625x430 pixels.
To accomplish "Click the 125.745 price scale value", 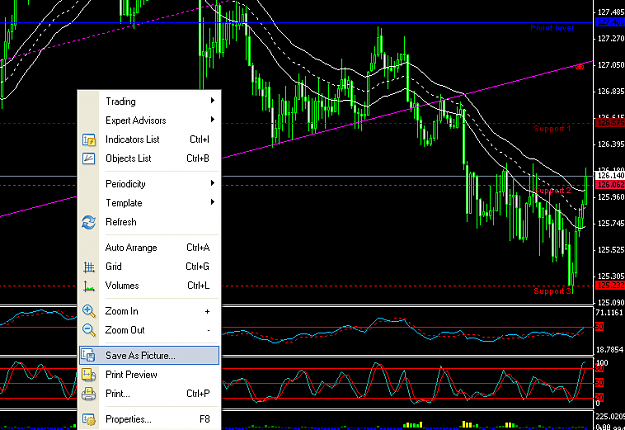I will (x=611, y=223).
